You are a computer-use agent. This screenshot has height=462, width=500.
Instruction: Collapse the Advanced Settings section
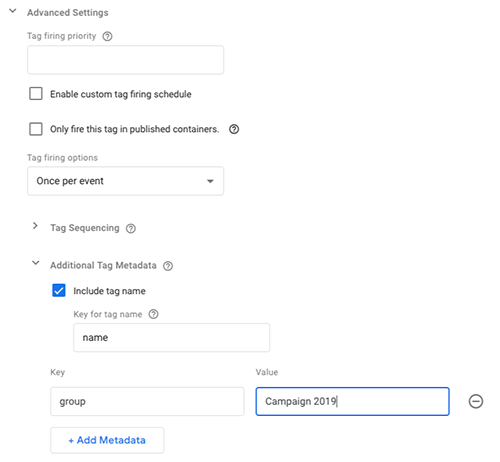(13, 11)
